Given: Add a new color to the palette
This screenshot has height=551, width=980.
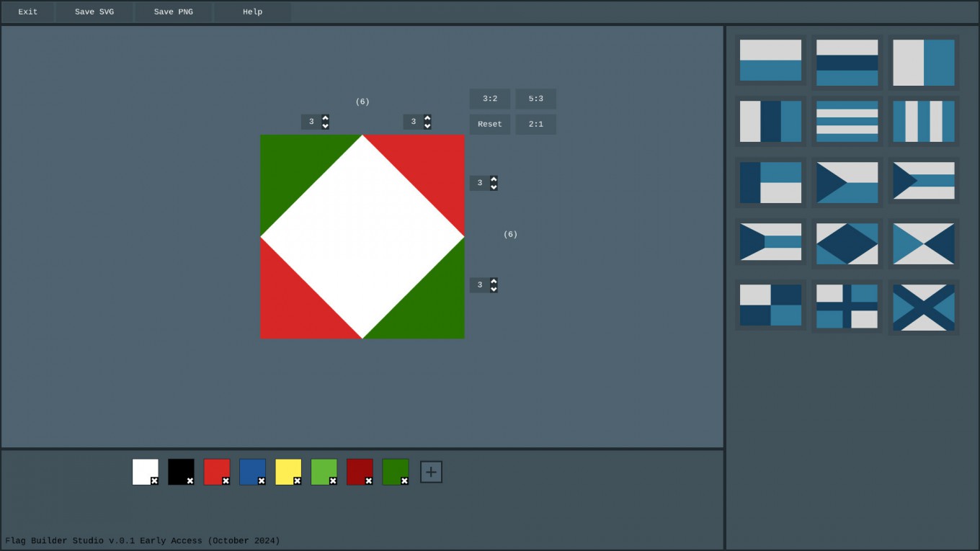Looking at the screenshot, I should coord(431,472).
